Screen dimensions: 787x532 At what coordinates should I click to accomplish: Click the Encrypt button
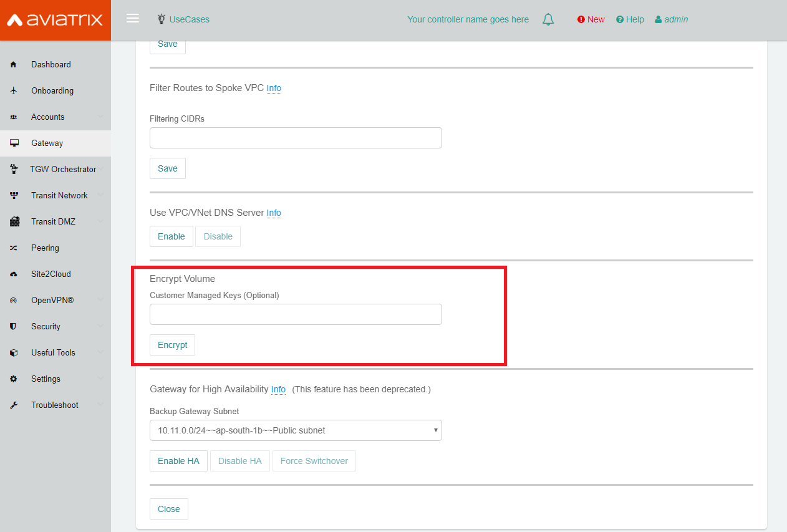[x=172, y=345]
